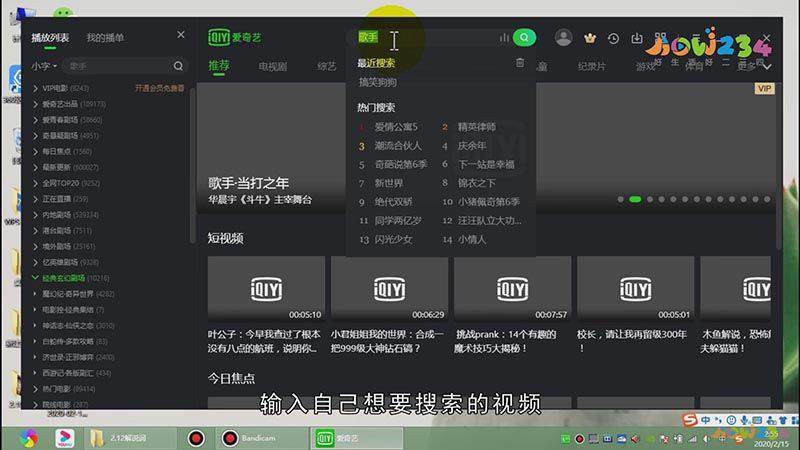
Task: Select the 综艺 channel tab
Action: 327,66
